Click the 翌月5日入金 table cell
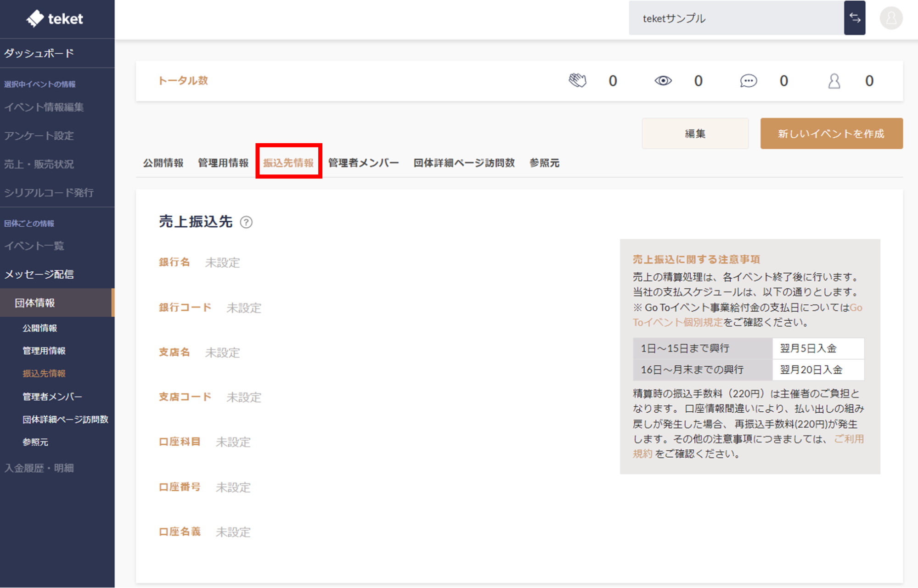 point(818,348)
